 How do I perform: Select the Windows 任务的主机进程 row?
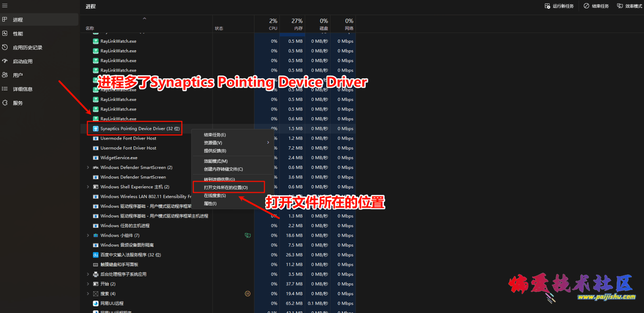click(125, 226)
